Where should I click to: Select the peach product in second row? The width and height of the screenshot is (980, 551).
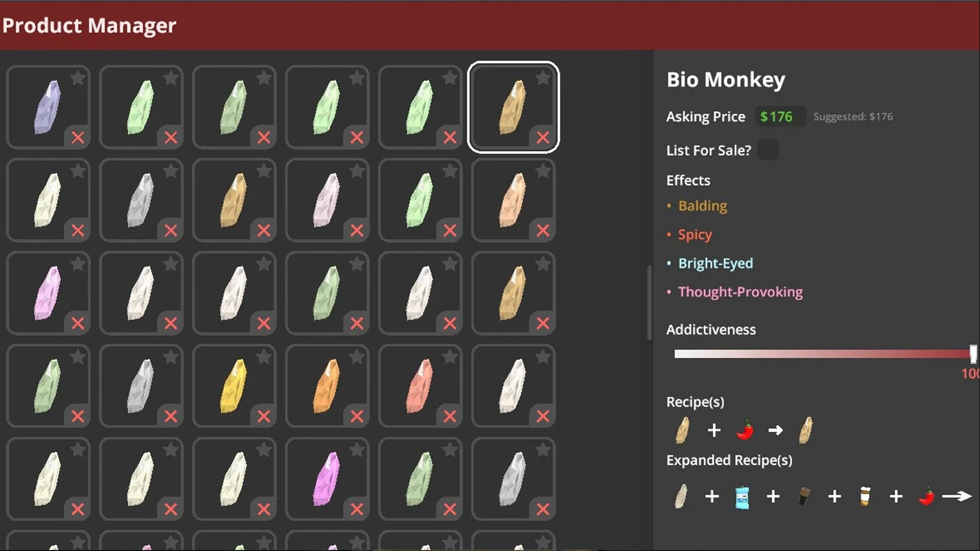514,200
